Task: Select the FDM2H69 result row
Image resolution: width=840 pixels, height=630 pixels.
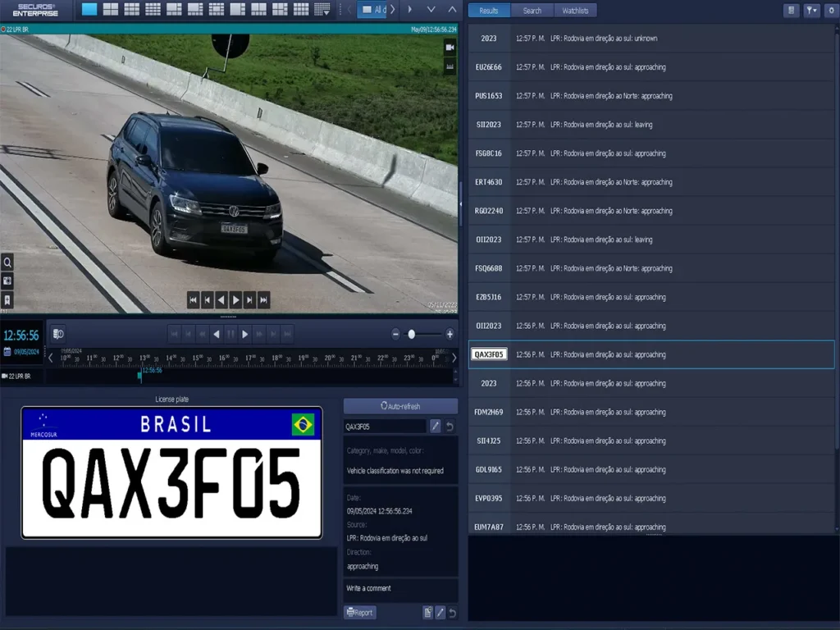Action: [651, 413]
